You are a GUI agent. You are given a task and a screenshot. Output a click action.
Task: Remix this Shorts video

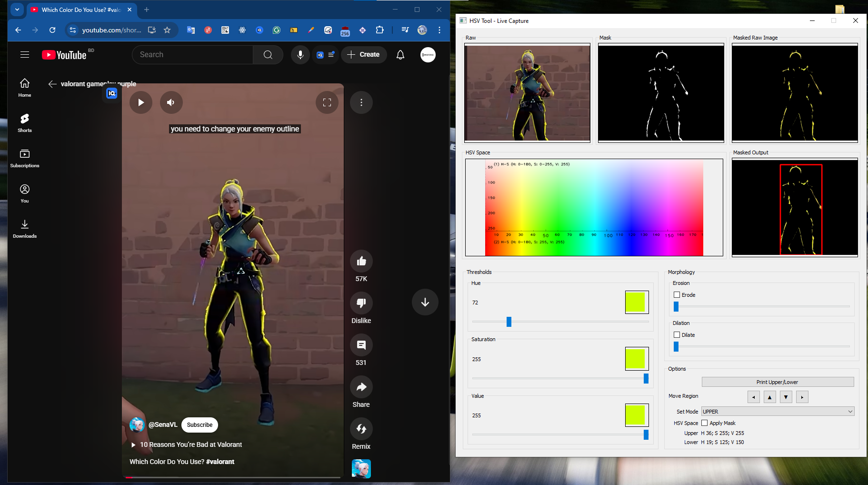[361, 429]
